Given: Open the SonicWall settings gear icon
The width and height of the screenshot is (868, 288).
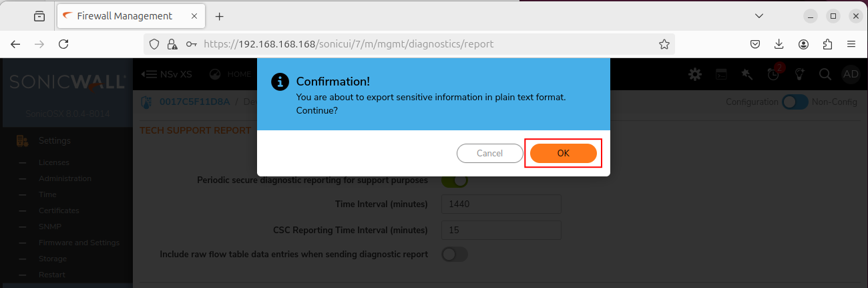Looking at the screenshot, I should pos(695,74).
